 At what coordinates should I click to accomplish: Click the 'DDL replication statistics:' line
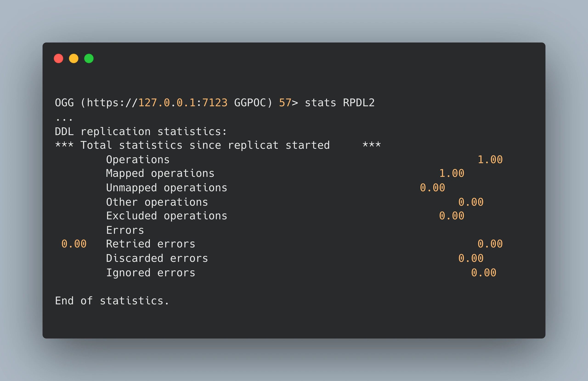(x=141, y=131)
